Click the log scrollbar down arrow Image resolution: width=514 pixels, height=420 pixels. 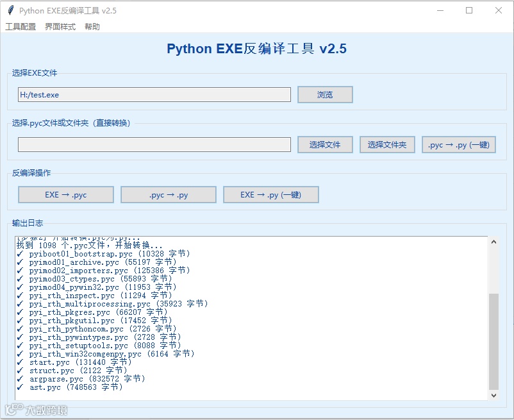493,396
